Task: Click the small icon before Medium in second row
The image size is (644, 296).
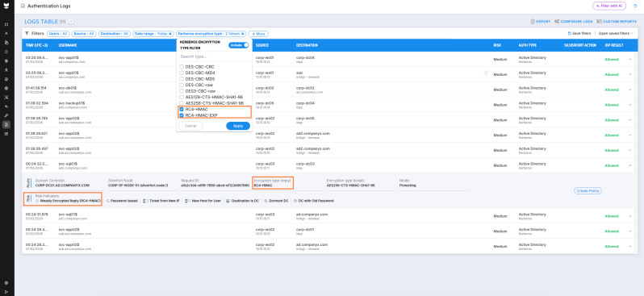Action: [x=486, y=73]
